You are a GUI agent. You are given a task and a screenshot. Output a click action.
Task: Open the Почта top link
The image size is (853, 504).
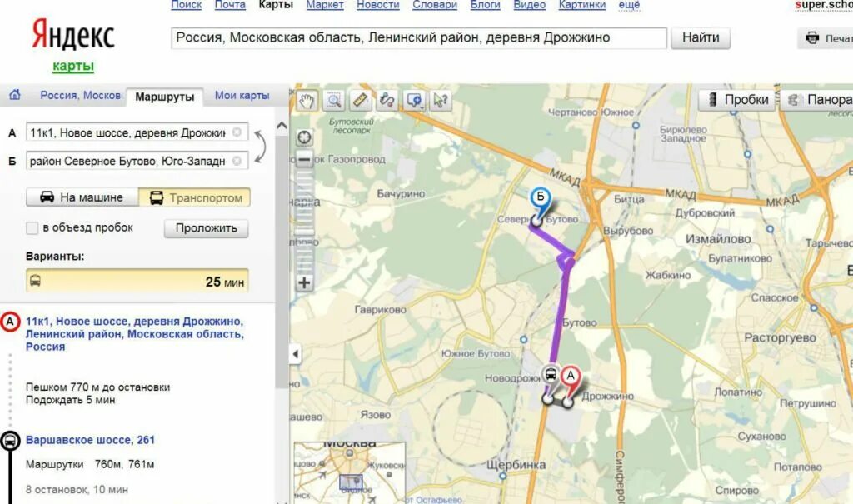pyautogui.click(x=230, y=5)
